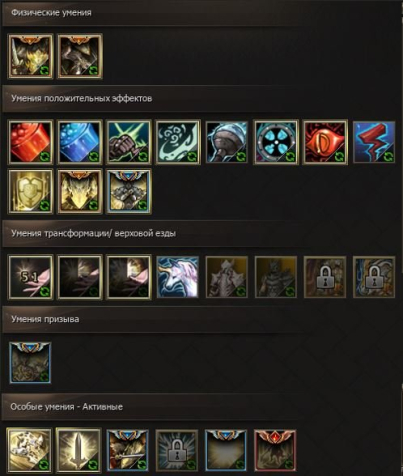
Task: Select the white unicorn mount skill
Action: click(x=178, y=277)
